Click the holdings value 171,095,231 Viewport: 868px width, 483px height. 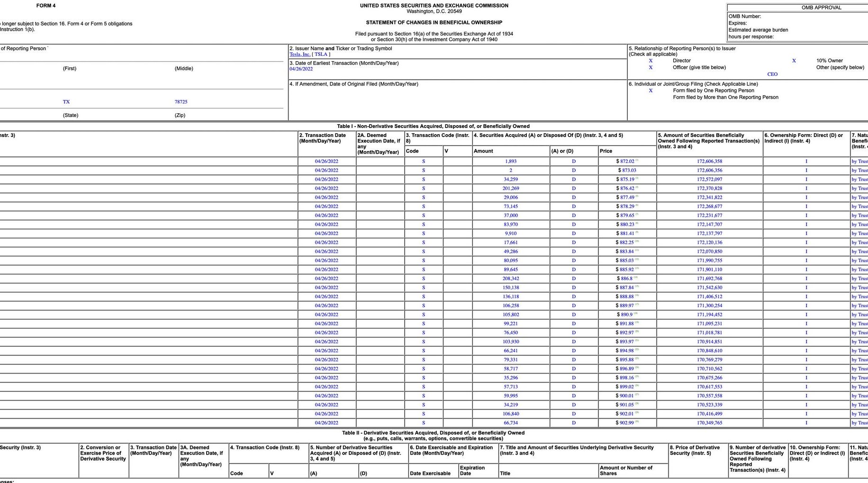click(x=710, y=324)
